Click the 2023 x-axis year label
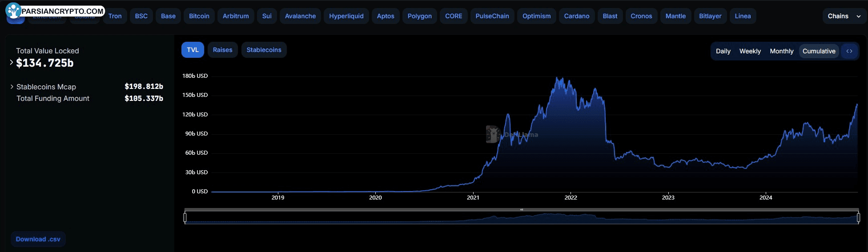The height and width of the screenshot is (252, 868). coord(668,197)
